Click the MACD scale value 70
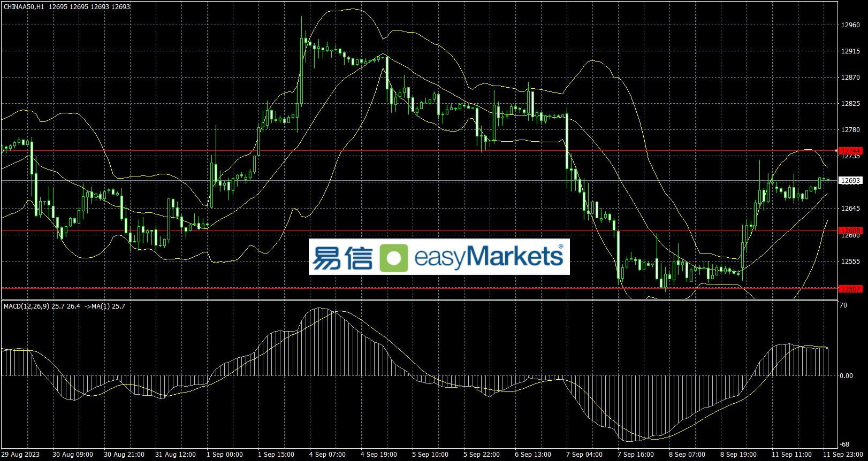Screen dimensions: 868x461 click(843, 305)
